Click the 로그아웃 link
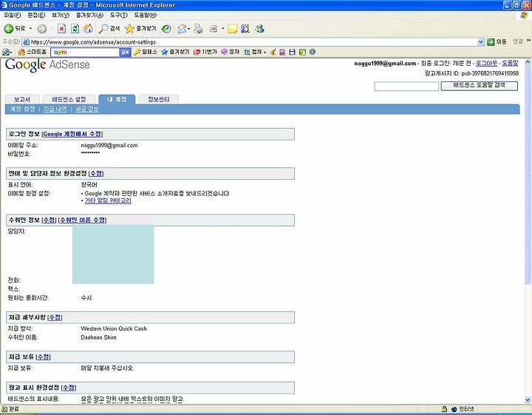 point(486,63)
